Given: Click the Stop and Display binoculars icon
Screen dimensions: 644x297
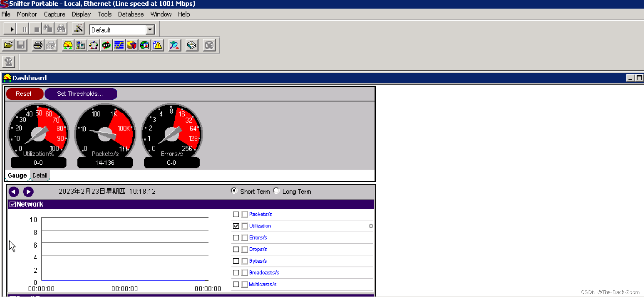Looking at the screenshot, I should click(48, 29).
